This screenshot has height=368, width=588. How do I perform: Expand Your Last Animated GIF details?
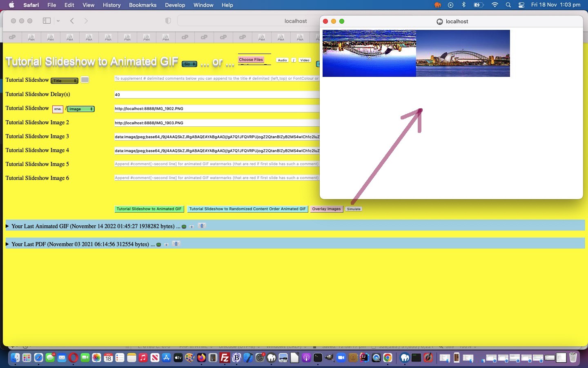7,226
